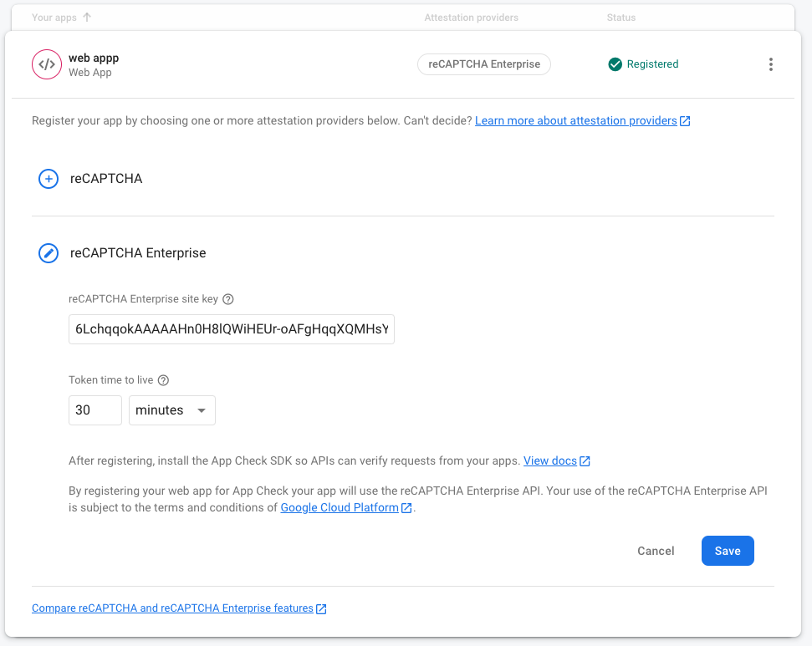This screenshot has height=646, width=812.
Task: Click the reCAPTCHA Enterprise provider chip
Action: (x=483, y=64)
